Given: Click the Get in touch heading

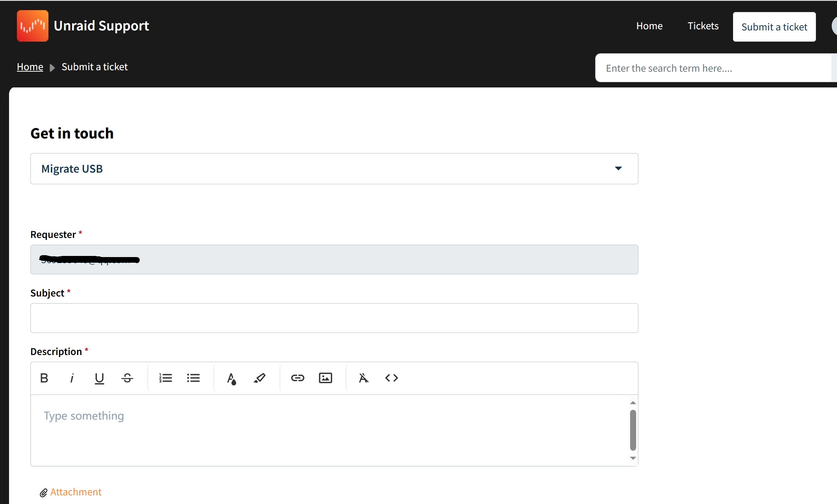Looking at the screenshot, I should pyautogui.click(x=72, y=133).
